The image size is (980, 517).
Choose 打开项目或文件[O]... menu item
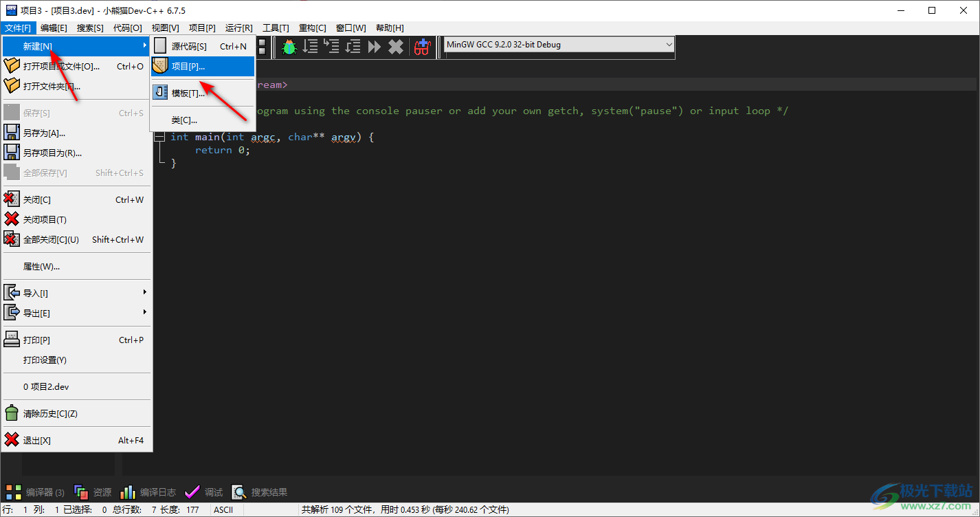pos(76,66)
